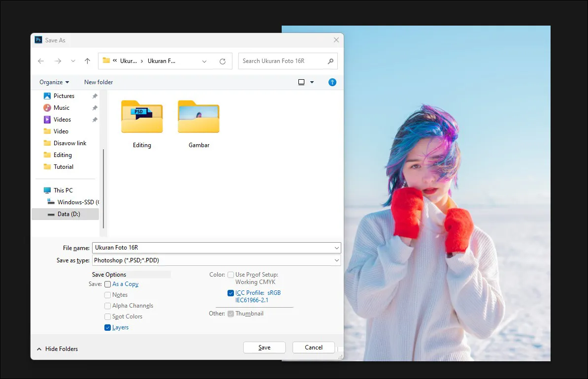This screenshot has height=379, width=588.
Task: Enable the As a Copy checkbox
Action: tap(107, 284)
